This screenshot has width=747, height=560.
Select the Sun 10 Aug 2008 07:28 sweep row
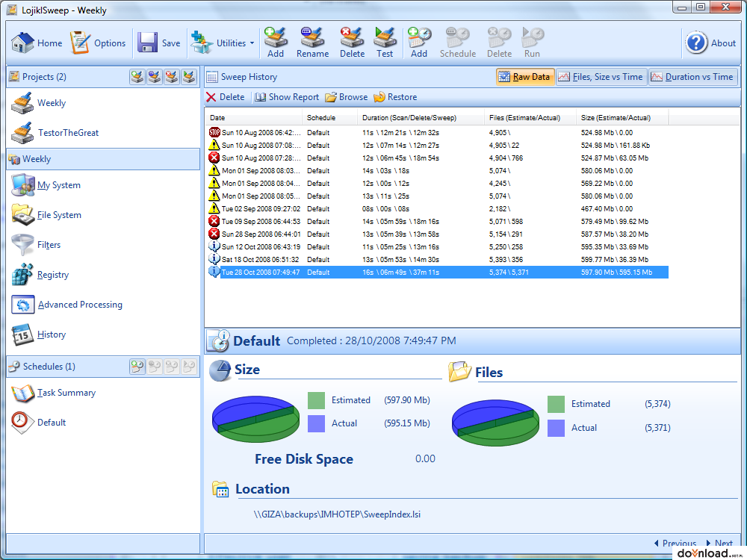438,158
